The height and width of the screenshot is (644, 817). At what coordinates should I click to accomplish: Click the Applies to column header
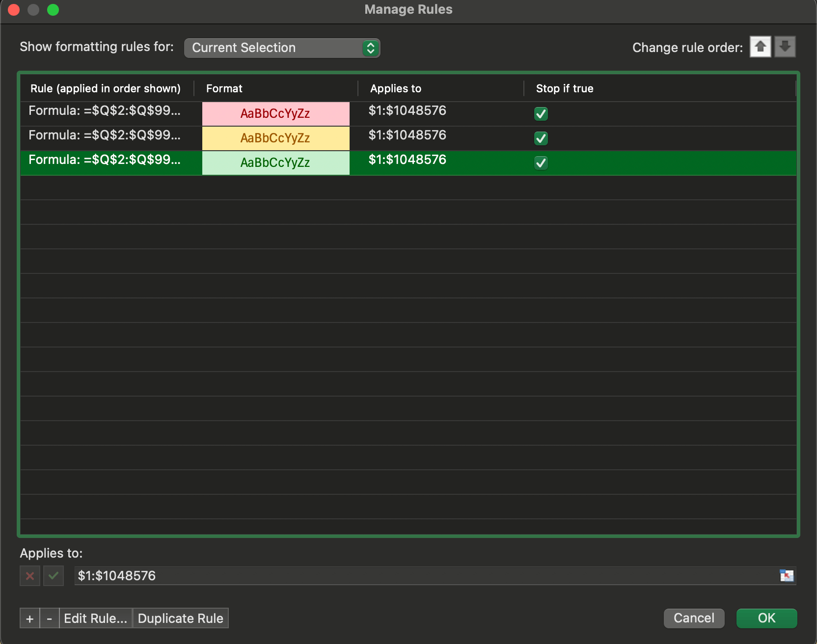396,89
